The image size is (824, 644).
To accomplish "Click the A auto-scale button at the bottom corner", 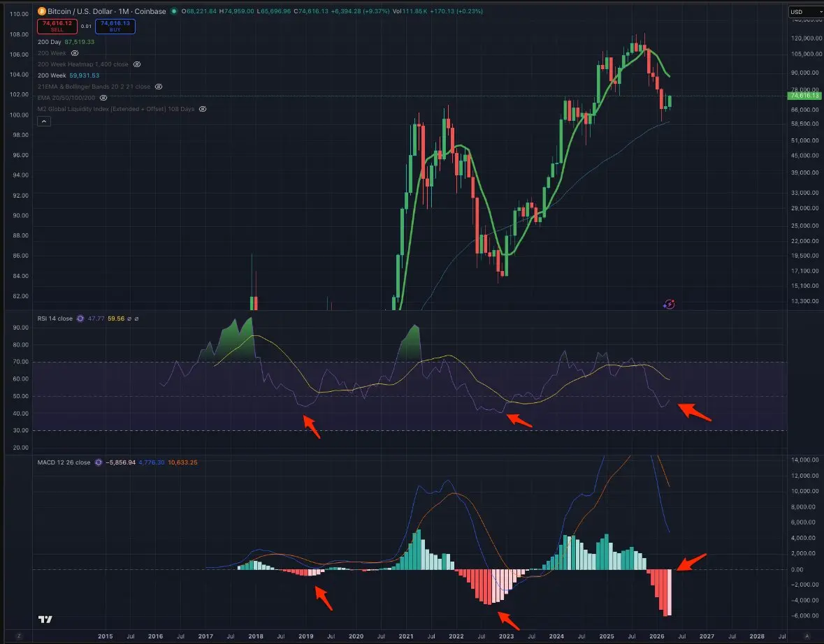I will pos(807,636).
